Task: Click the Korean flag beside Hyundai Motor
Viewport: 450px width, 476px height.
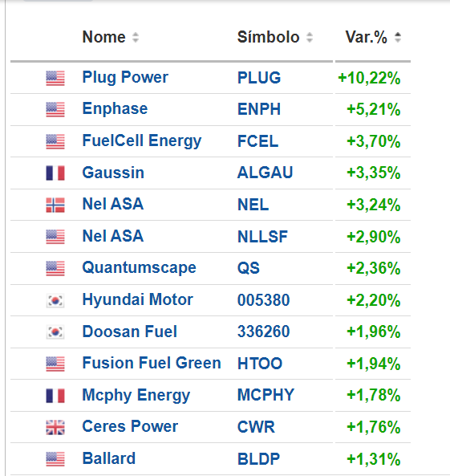Action: click(x=55, y=300)
